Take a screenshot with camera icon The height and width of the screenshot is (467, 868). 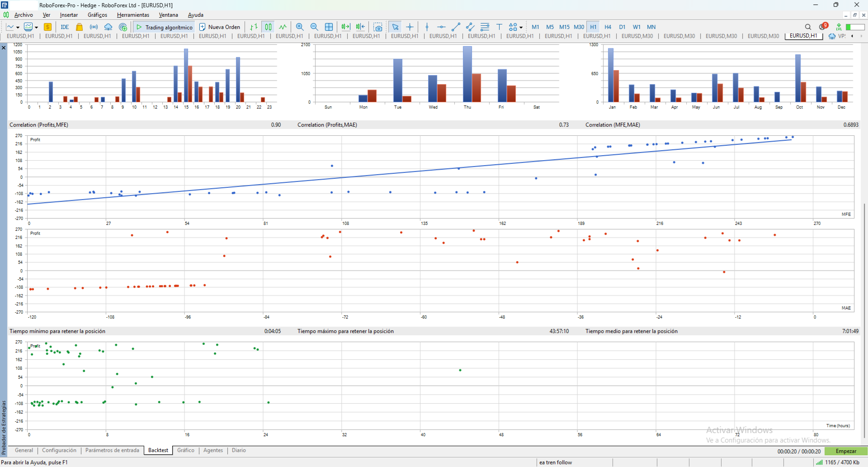[378, 27]
